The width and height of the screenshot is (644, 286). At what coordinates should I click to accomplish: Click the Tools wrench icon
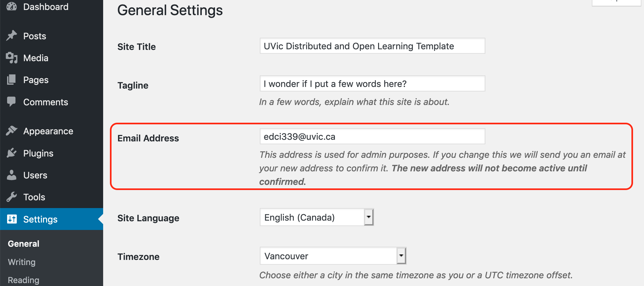[11, 197]
